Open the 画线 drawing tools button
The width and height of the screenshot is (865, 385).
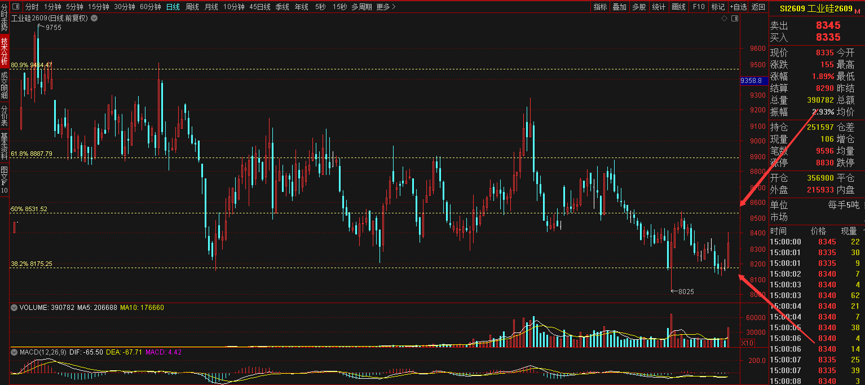click(679, 7)
